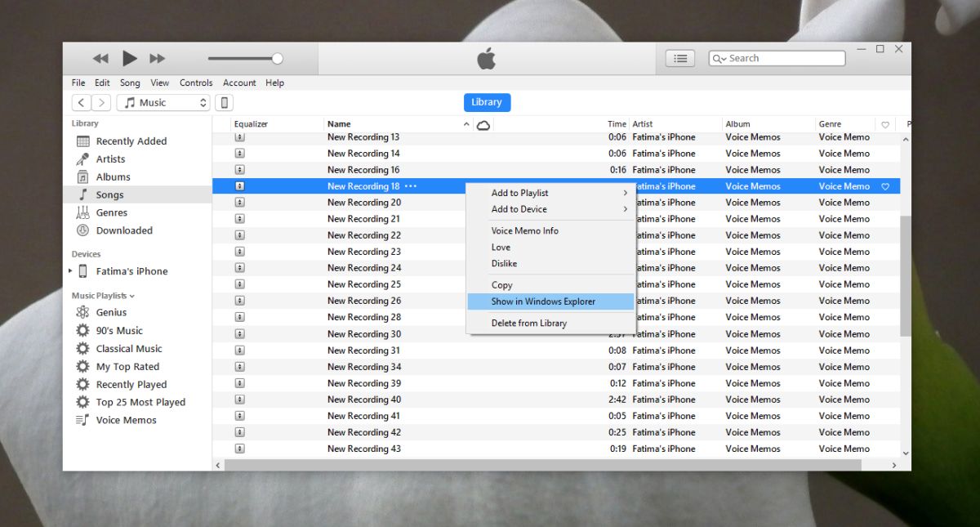980x527 pixels.
Task: Choose Copy in the context menu
Action: [x=551, y=285]
